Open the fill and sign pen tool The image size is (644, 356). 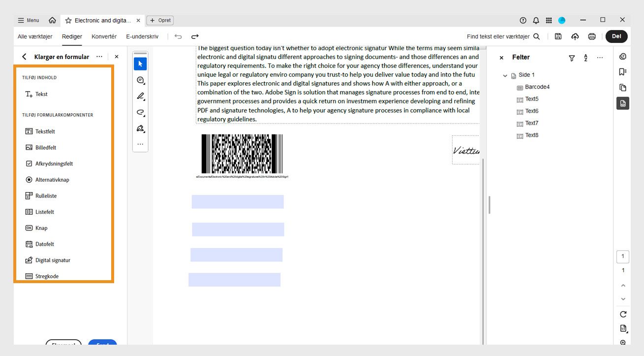(x=140, y=129)
